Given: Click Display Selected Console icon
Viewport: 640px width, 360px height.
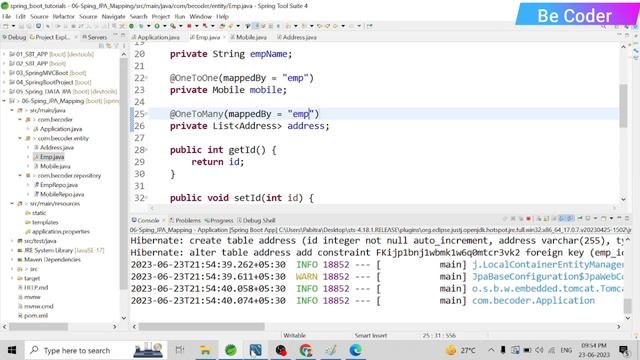Looking at the screenshot, I should click(588, 219).
